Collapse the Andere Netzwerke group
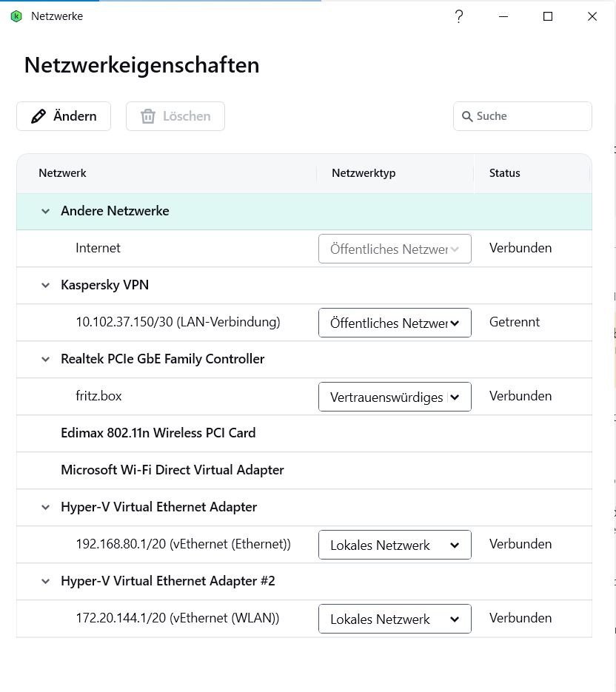Image resolution: width=616 pixels, height=692 pixels. point(46,211)
